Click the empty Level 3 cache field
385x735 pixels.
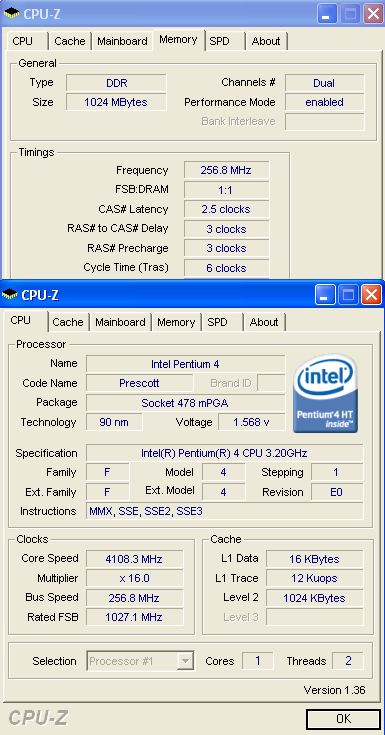point(315,617)
